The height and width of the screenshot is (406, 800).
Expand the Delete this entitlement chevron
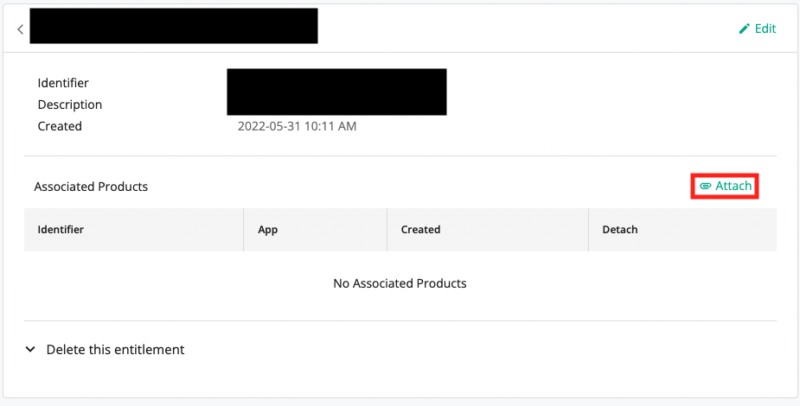click(x=30, y=350)
